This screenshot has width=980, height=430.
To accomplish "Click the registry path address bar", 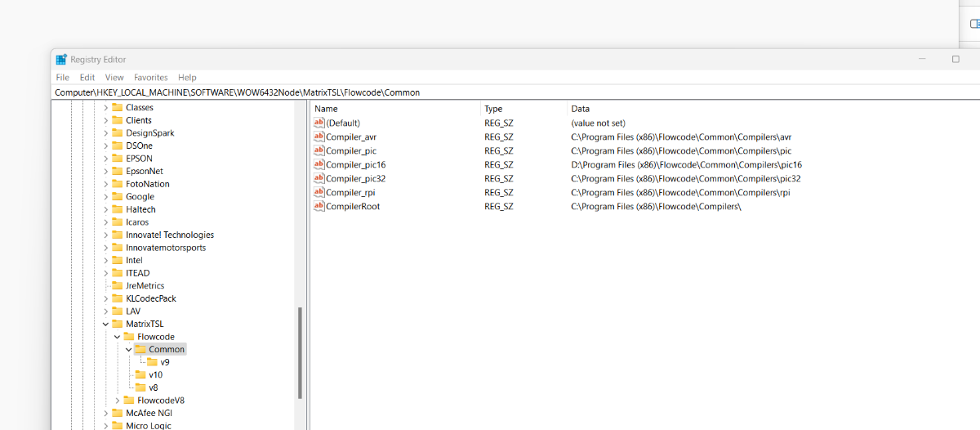I will (x=516, y=92).
